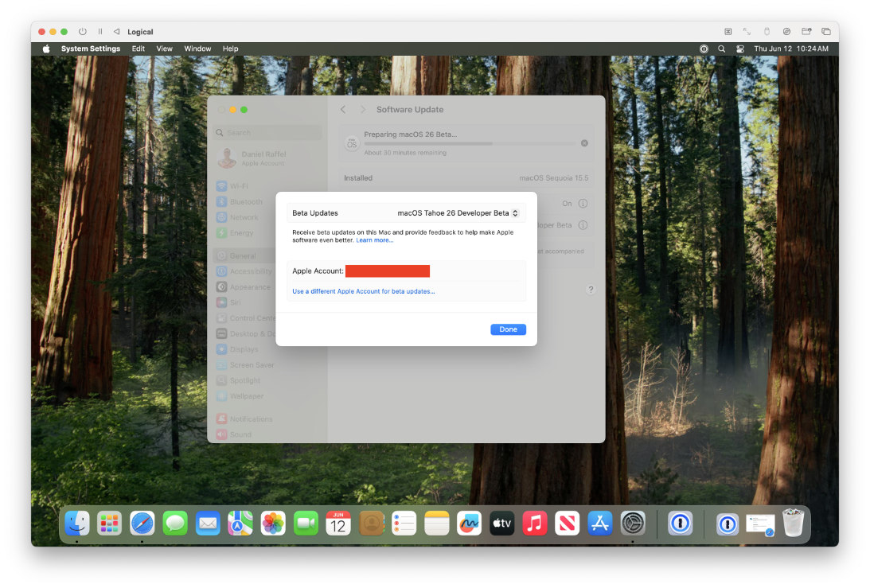
Task: Click the info icon next to Developer Beta
Action: click(x=583, y=225)
